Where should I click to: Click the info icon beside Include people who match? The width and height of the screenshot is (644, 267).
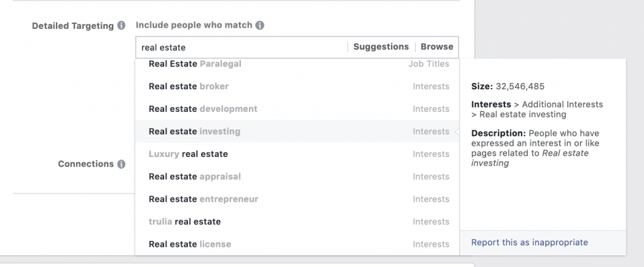(x=260, y=25)
